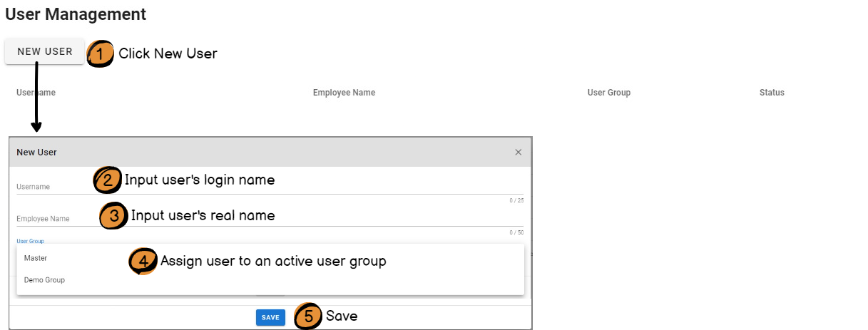868x330 pixels.
Task: Sort by User Group column header
Action: pyautogui.click(x=608, y=93)
